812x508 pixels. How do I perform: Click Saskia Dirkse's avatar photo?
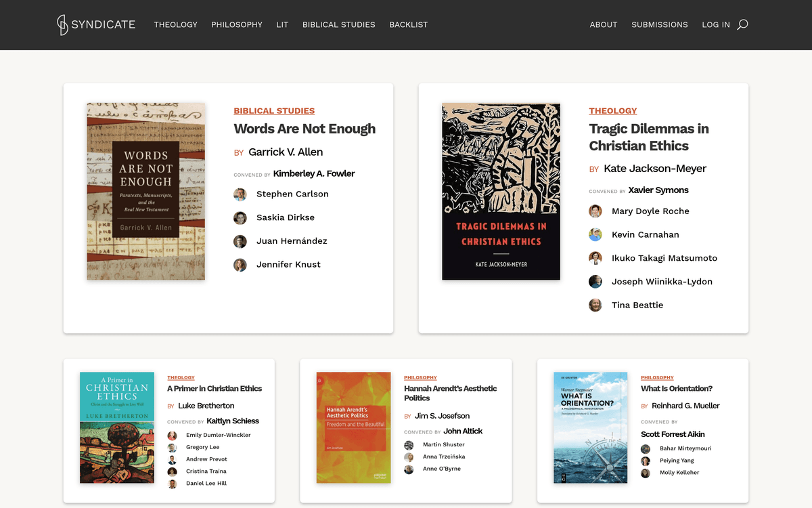point(240,218)
